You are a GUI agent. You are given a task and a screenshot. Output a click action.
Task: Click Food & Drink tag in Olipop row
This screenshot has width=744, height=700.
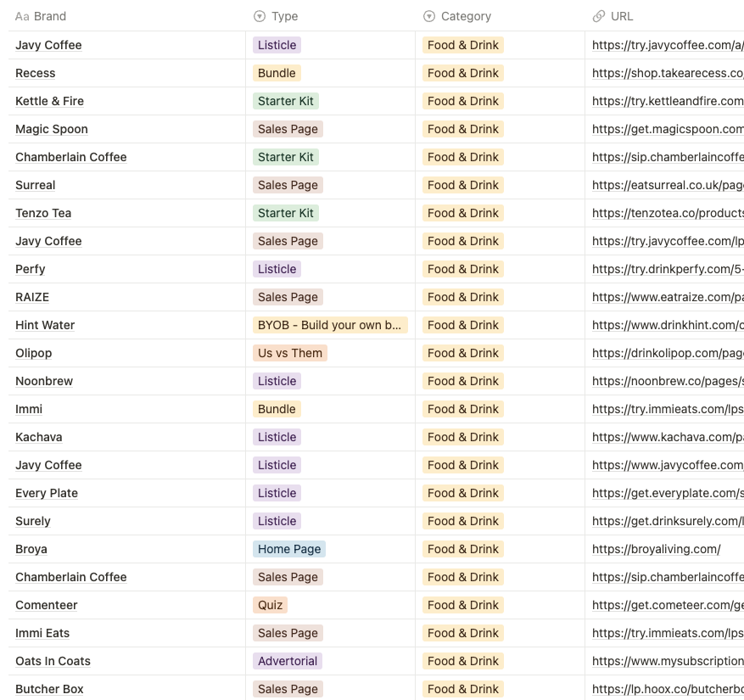pyautogui.click(x=463, y=353)
